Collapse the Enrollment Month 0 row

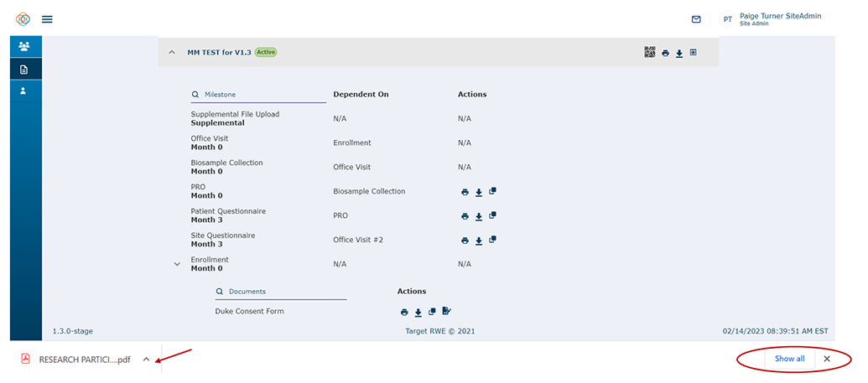(x=177, y=265)
